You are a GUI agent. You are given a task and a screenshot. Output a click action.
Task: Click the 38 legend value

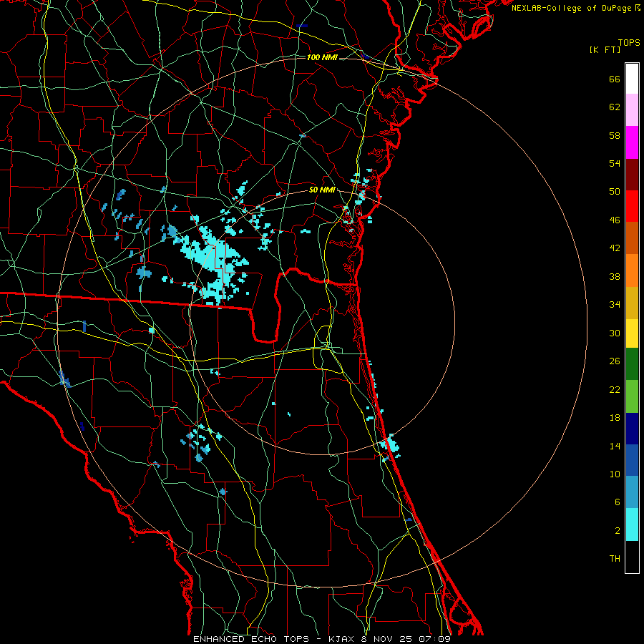coord(615,276)
